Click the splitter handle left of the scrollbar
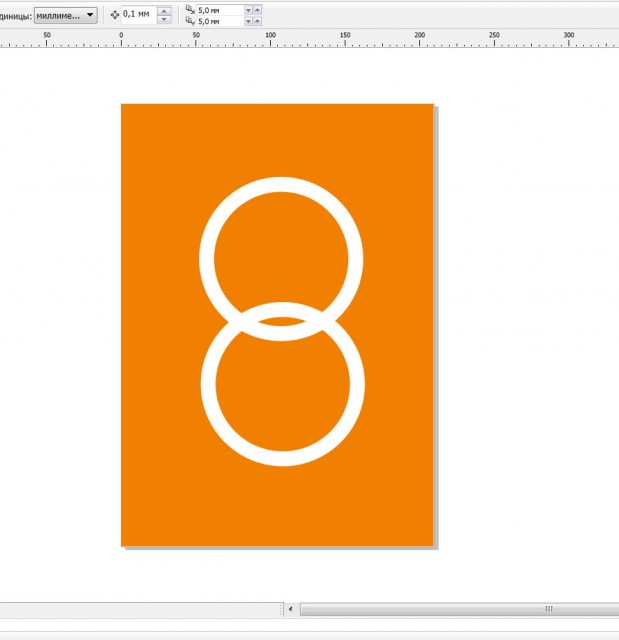The image size is (619, 640). (280, 608)
